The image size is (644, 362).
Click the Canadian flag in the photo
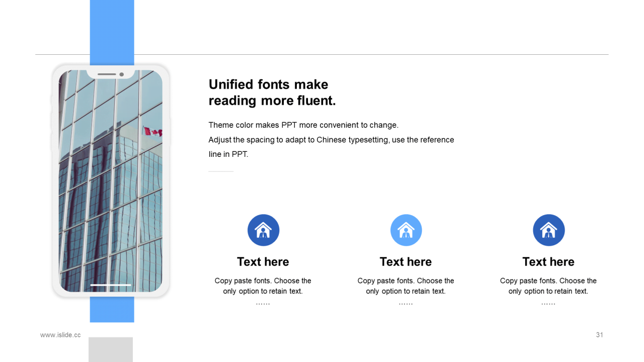153,132
